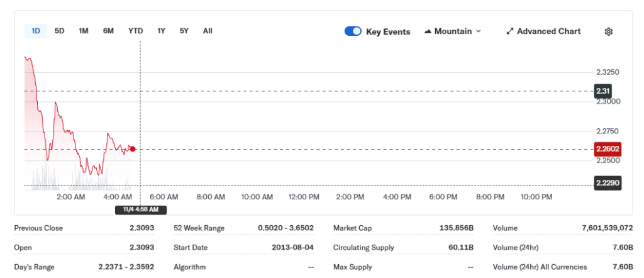Click the Mountain chart type icon

click(x=428, y=31)
